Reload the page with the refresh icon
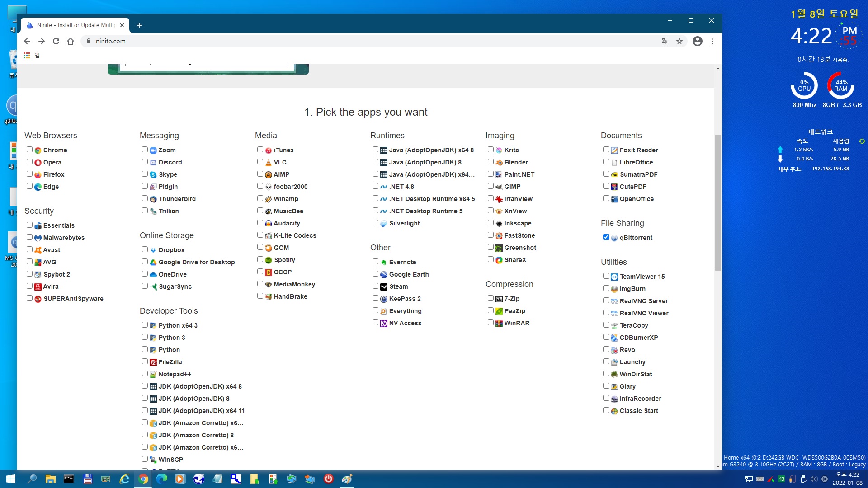This screenshot has height=488, width=868. pos(56,41)
